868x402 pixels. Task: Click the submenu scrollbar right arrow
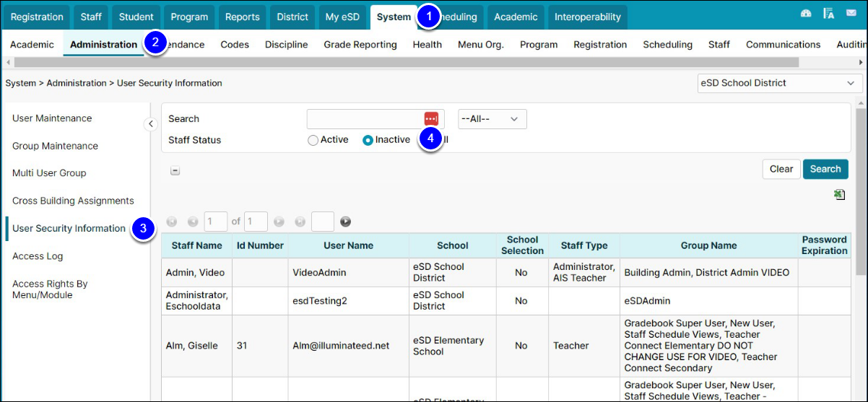point(861,64)
